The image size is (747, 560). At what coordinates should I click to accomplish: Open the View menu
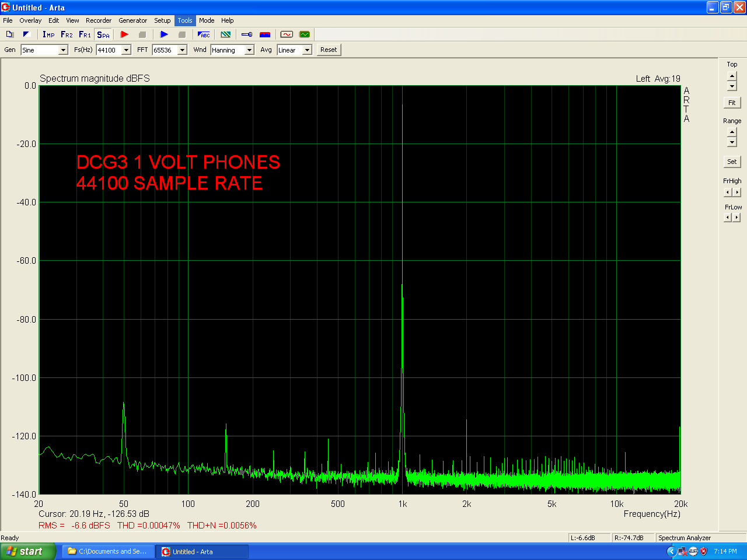pyautogui.click(x=72, y=20)
